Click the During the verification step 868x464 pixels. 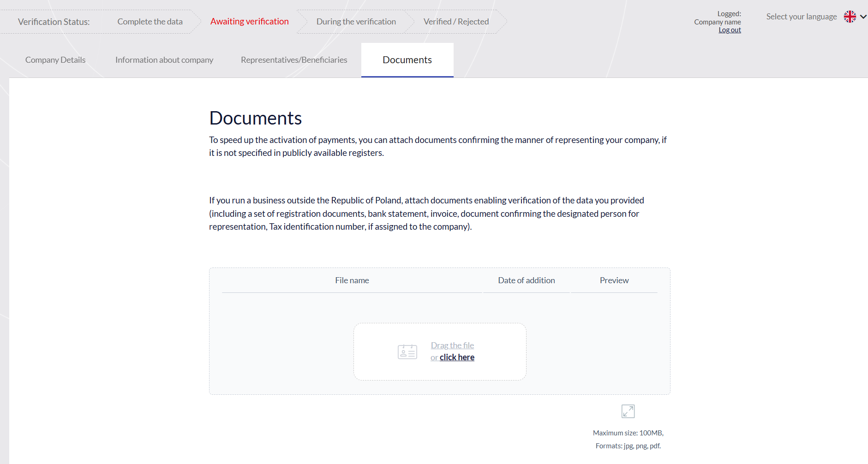coord(356,22)
